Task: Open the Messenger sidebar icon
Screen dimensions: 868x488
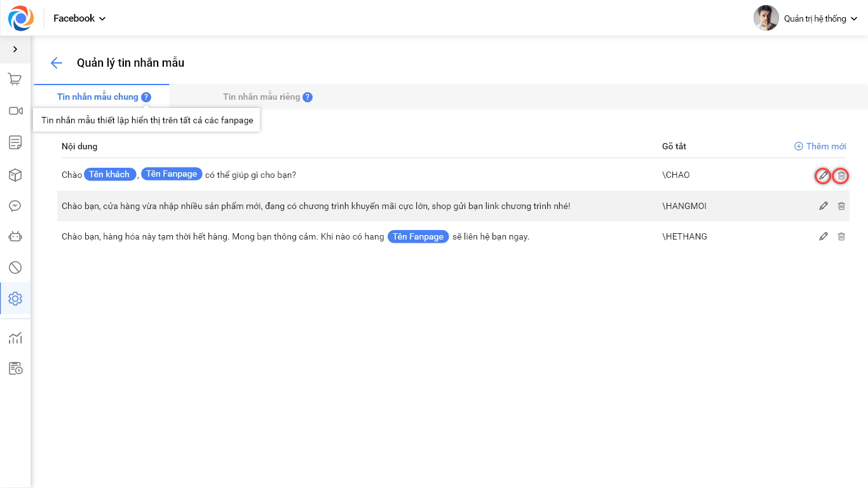Action: pos(15,206)
